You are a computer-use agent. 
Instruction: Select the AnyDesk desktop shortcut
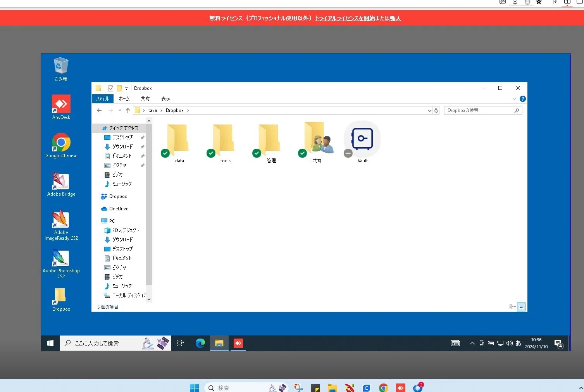click(61, 107)
